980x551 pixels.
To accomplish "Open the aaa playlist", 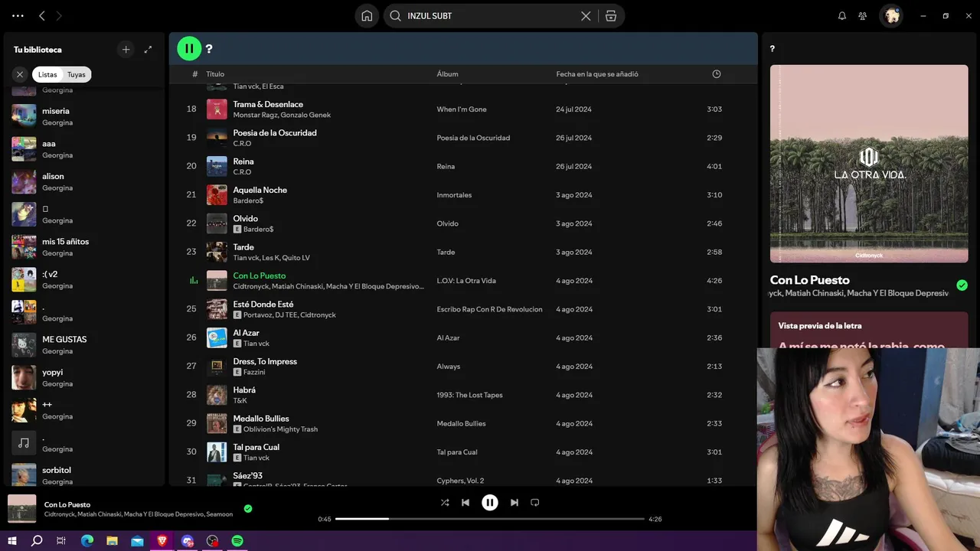I will click(84, 149).
